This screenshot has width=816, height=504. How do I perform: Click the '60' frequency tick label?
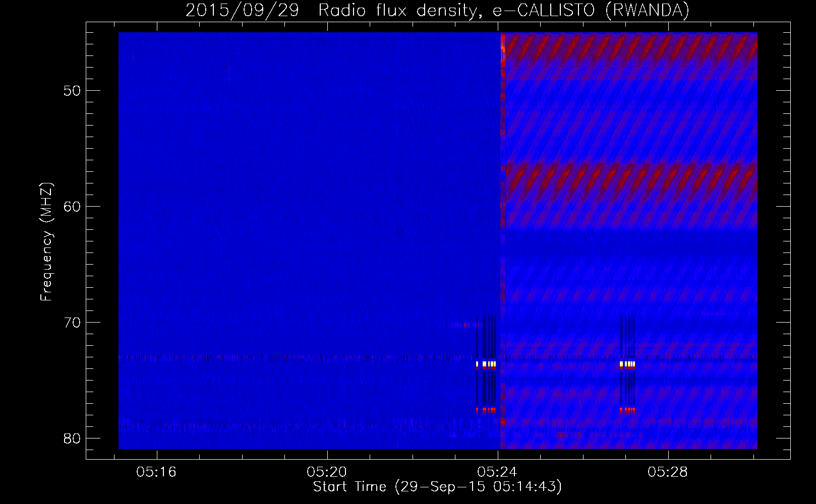[72, 207]
